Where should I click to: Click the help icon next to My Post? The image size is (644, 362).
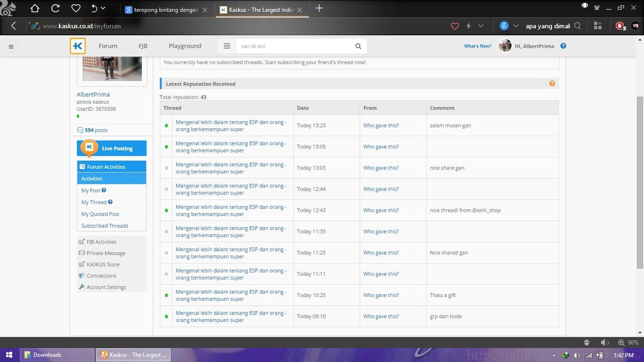pos(104,190)
